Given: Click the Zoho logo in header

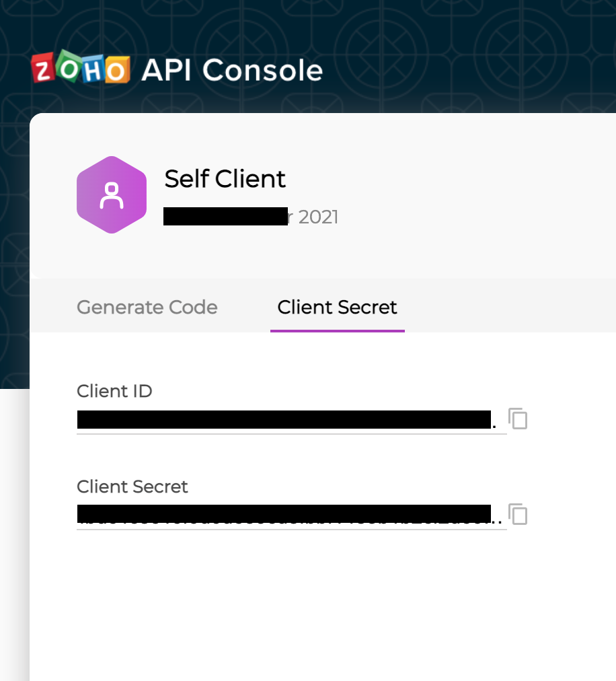Looking at the screenshot, I should [81, 67].
